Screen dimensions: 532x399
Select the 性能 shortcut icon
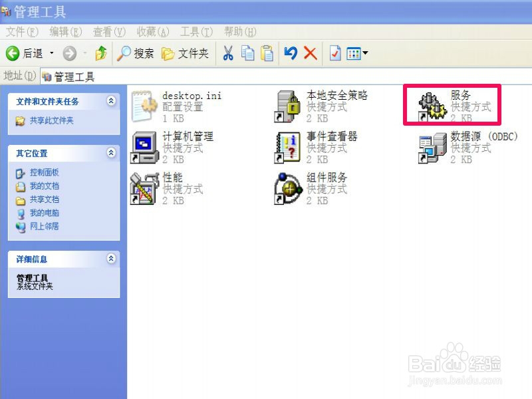click(144, 189)
